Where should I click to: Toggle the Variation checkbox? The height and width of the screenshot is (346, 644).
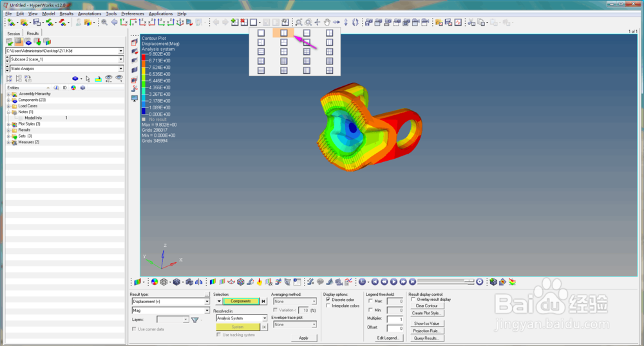pyautogui.click(x=275, y=311)
